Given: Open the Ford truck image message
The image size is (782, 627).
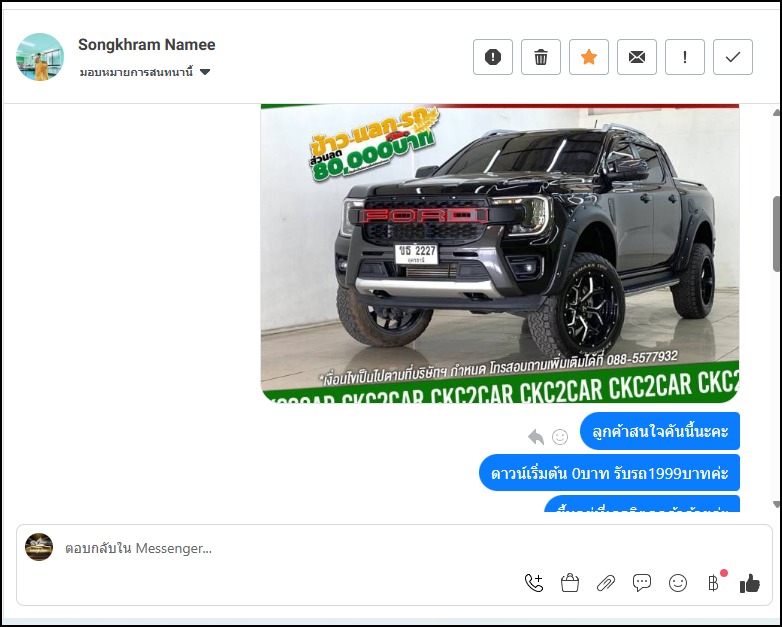Looking at the screenshot, I should tap(500, 253).
